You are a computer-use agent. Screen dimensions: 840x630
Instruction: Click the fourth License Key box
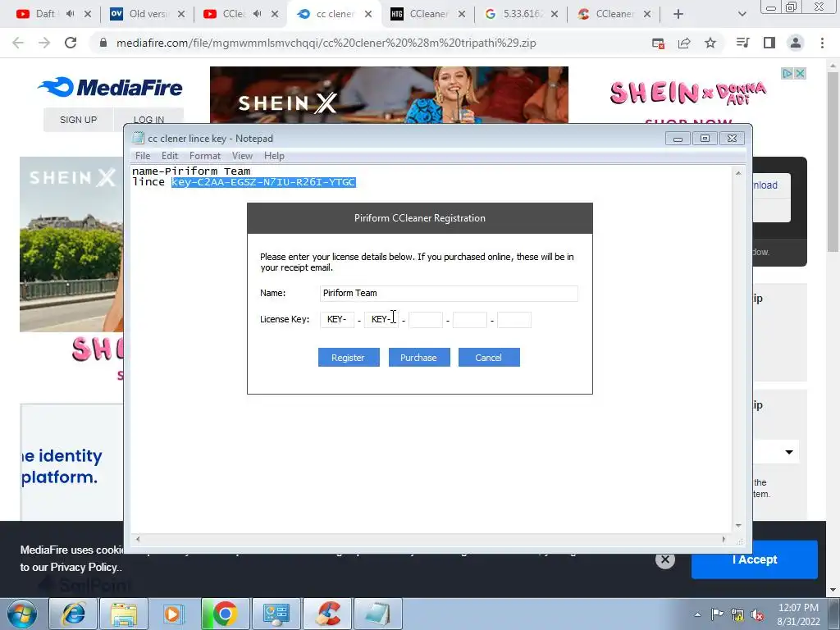[470, 319]
